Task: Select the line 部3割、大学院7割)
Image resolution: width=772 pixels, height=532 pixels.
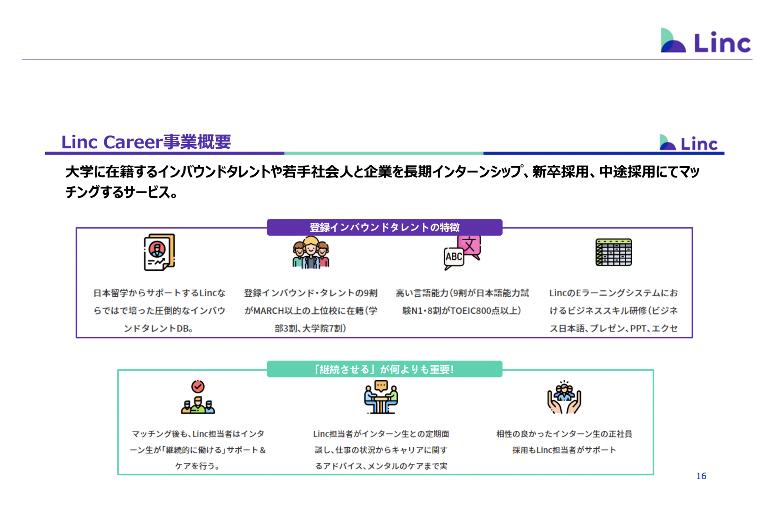Action: [310, 328]
